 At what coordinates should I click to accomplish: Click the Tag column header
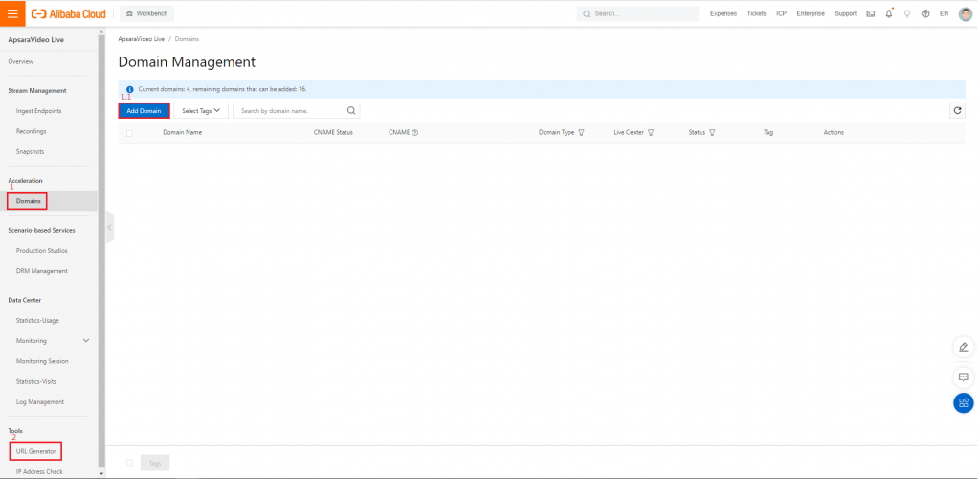tap(768, 132)
